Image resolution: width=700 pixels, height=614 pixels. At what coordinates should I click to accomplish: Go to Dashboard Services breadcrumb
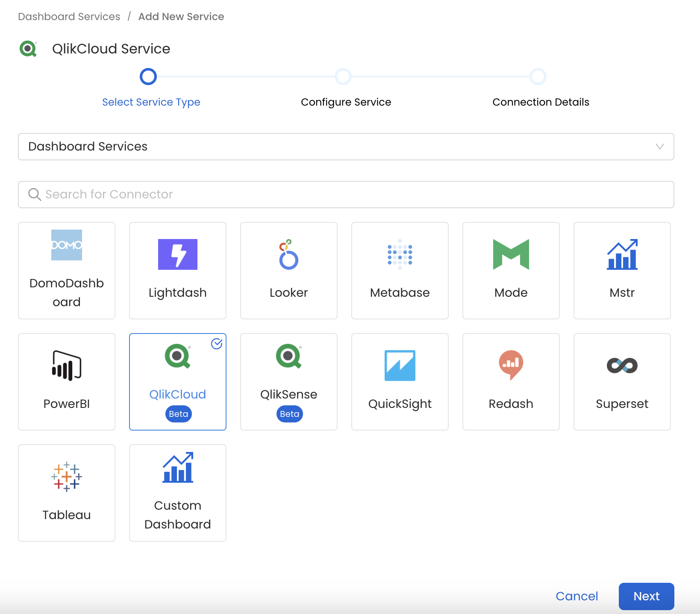pyautogui.click(x=69, y=17)
